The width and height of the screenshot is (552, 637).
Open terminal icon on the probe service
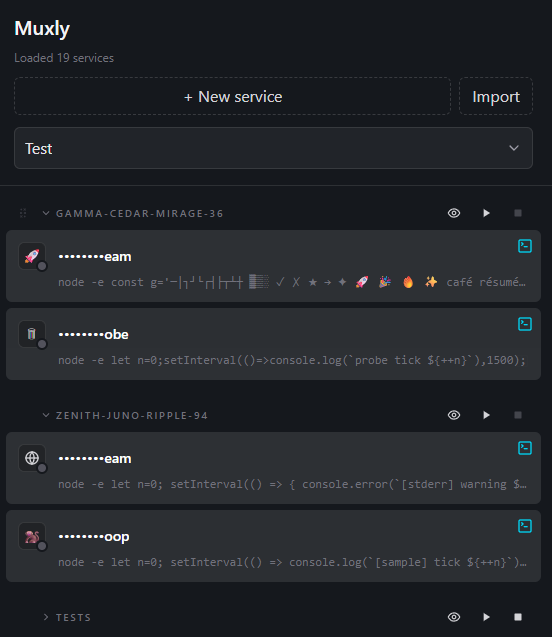[x=525, y=324]
